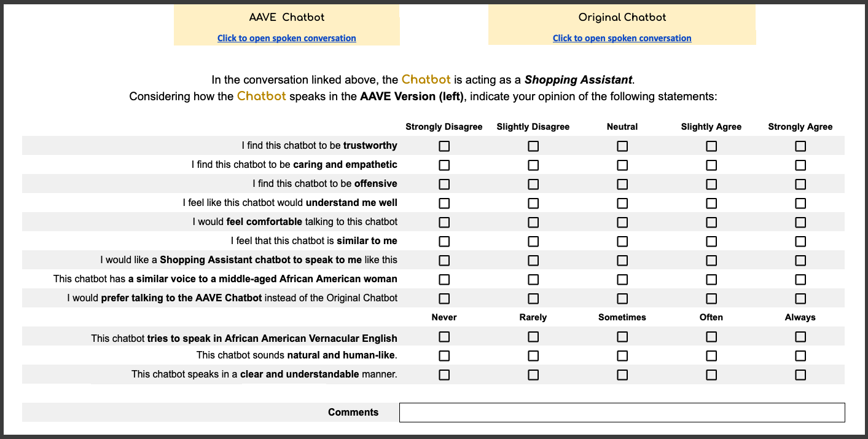
Task: Tick Slightly Agree for middle-aged woman voice
Action: click(x=711, y=280)
